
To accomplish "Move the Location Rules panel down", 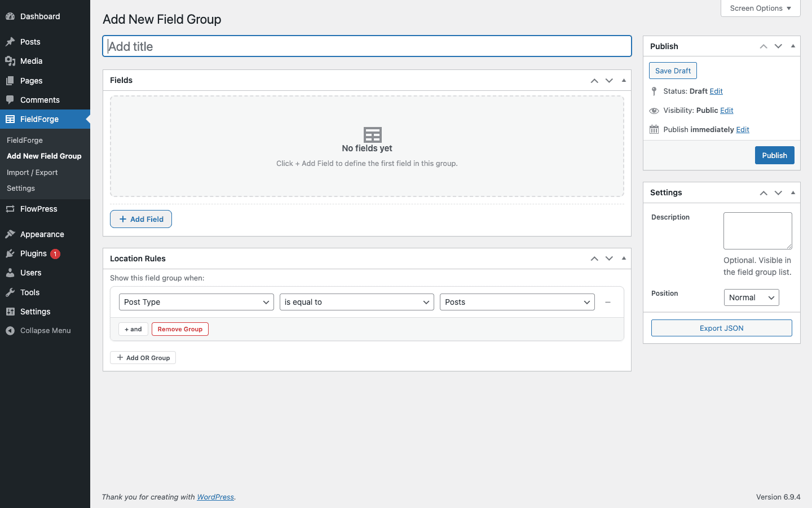I will [609, 259].
